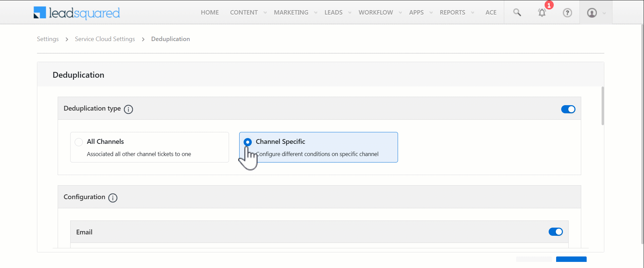The image size is (644, 268).
Task: Toggle the Deduplication type switch
Action: pos(568,109)
